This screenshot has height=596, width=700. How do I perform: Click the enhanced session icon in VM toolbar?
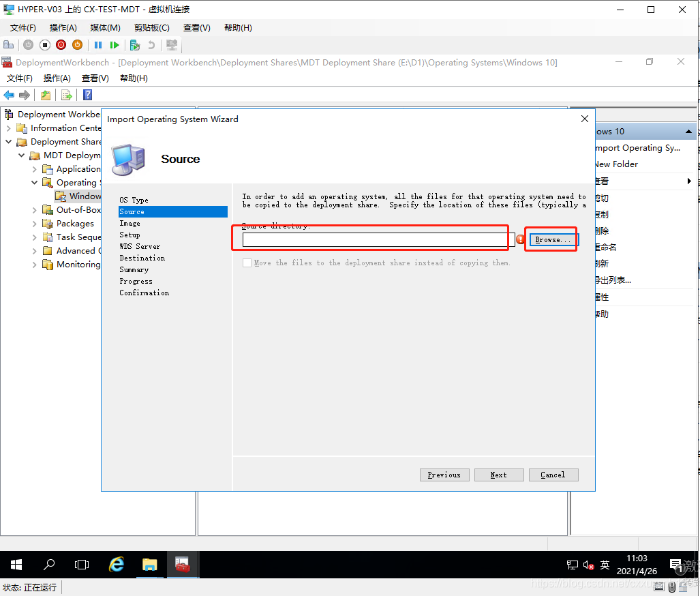click(x=172, y=45)
